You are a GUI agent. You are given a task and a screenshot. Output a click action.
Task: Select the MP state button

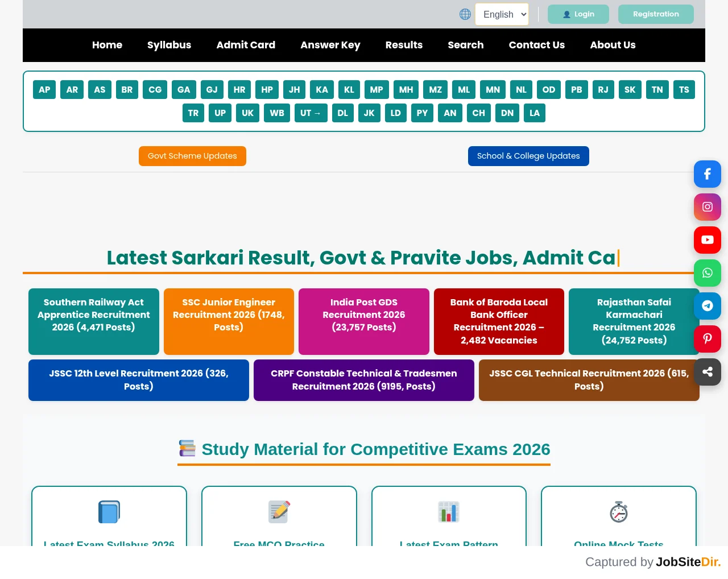coord(377,89)
